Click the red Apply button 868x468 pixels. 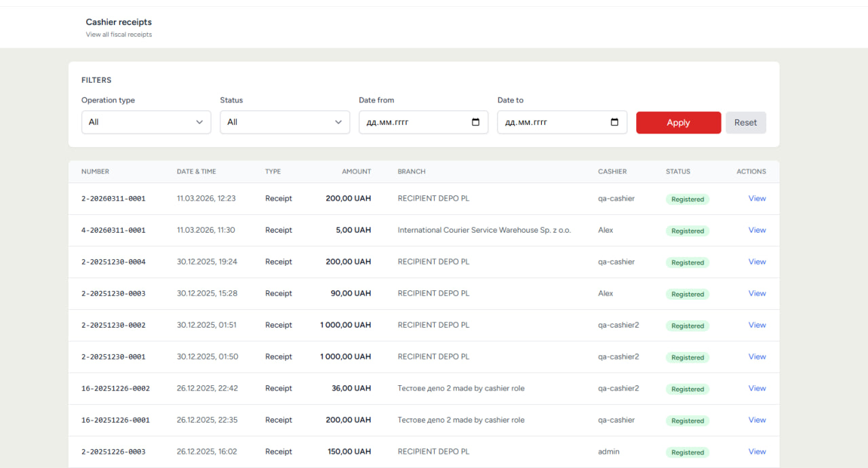[678, 123]
